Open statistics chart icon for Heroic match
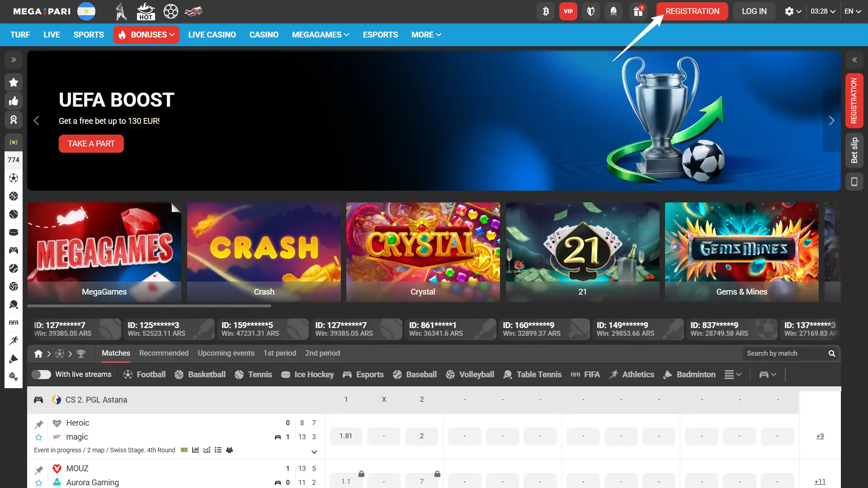Image resolution: width=868 pixels, height=488 pixels. [x=195, y=450]
